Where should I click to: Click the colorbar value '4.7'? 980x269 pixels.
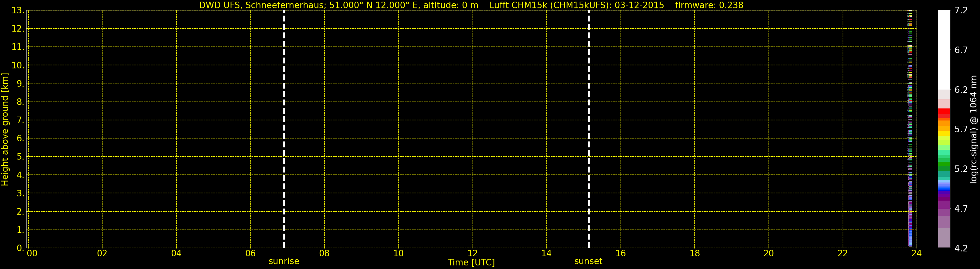pos(961,209)
